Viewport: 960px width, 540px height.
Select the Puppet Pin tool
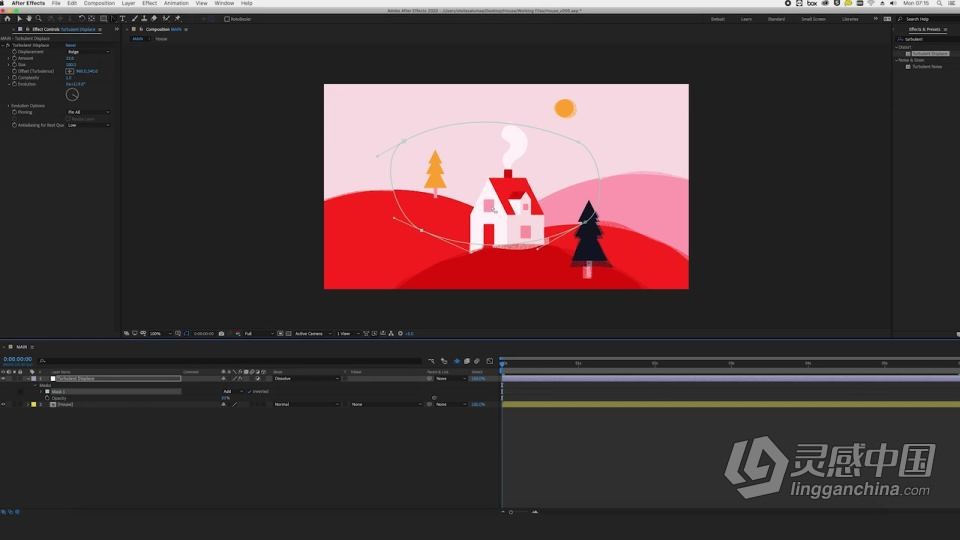178,19
